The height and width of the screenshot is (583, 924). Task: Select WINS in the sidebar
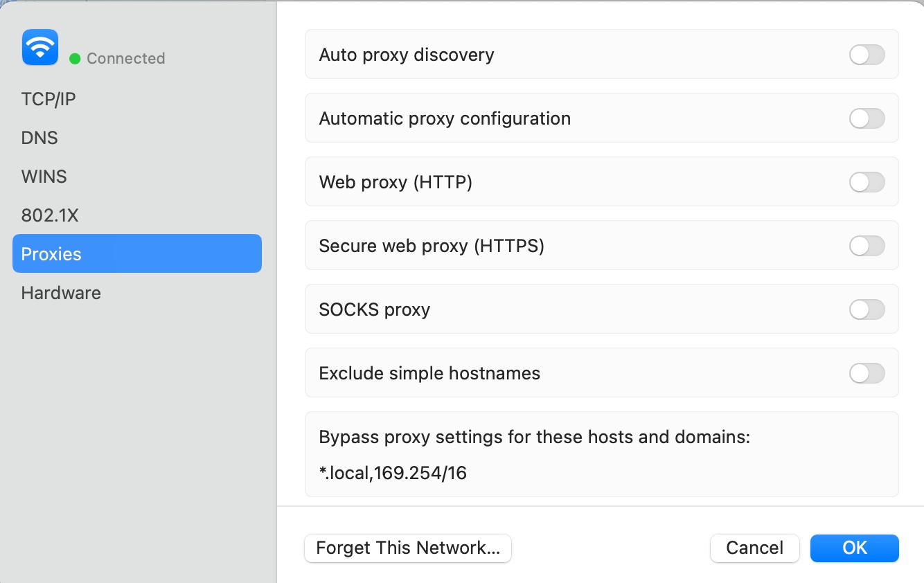point(44,177)
